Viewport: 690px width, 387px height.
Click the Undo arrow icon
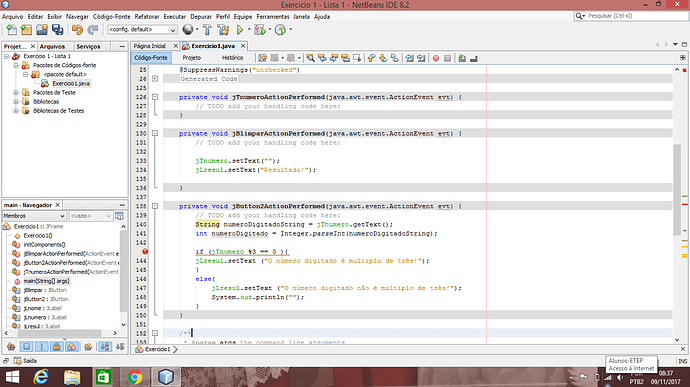[77, 29]
